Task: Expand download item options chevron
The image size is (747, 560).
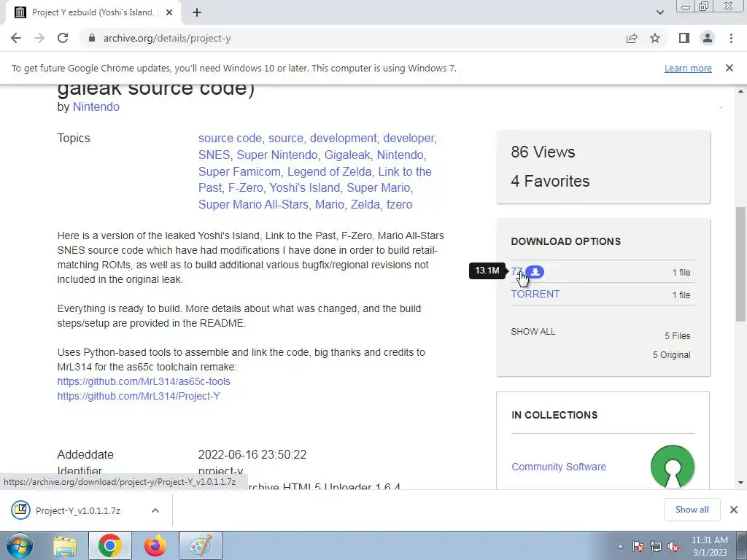Action: tap(155, 510)
